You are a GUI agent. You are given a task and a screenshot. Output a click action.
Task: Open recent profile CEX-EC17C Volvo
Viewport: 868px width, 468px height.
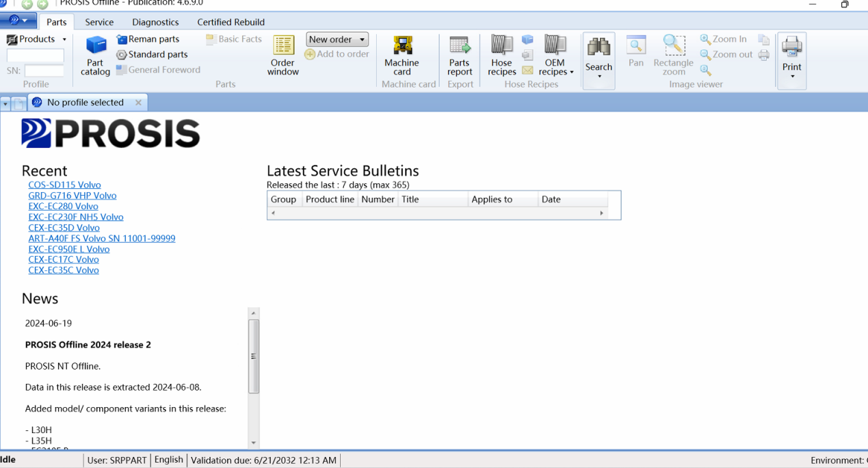click(x=64, y=259)
